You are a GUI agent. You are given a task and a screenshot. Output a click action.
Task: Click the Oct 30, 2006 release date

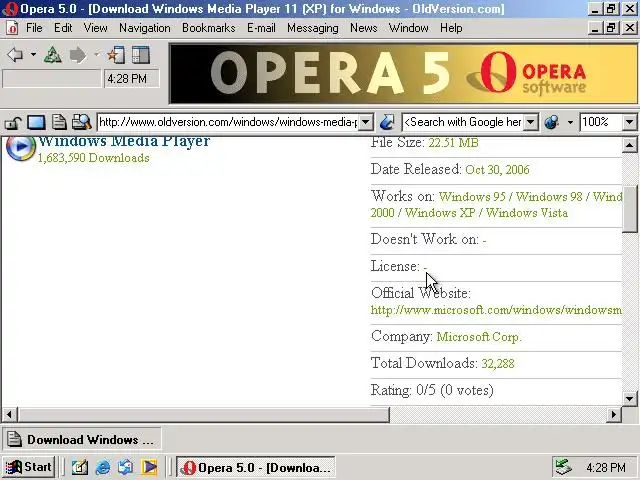[497, 169]
